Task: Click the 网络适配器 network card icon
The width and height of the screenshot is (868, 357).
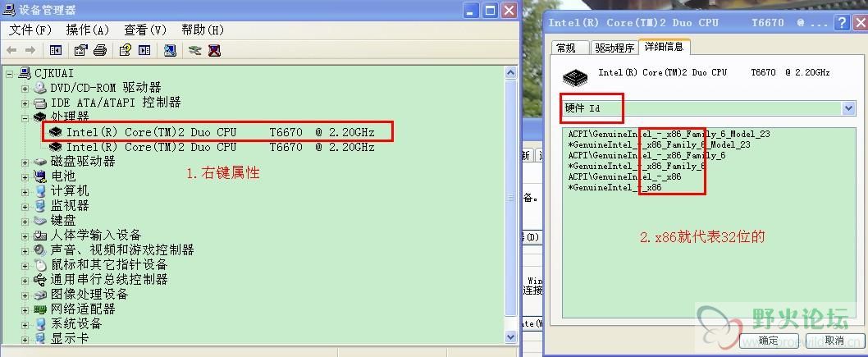Action: coord(40,309)
